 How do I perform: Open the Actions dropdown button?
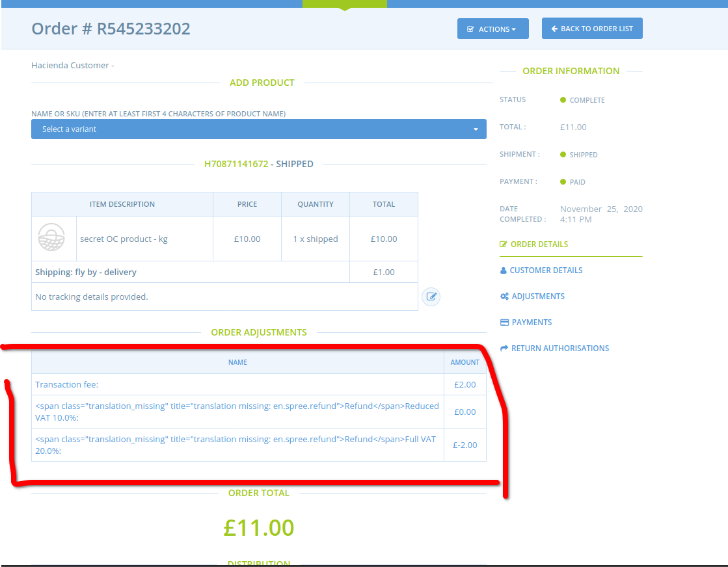tap(492, 29)
